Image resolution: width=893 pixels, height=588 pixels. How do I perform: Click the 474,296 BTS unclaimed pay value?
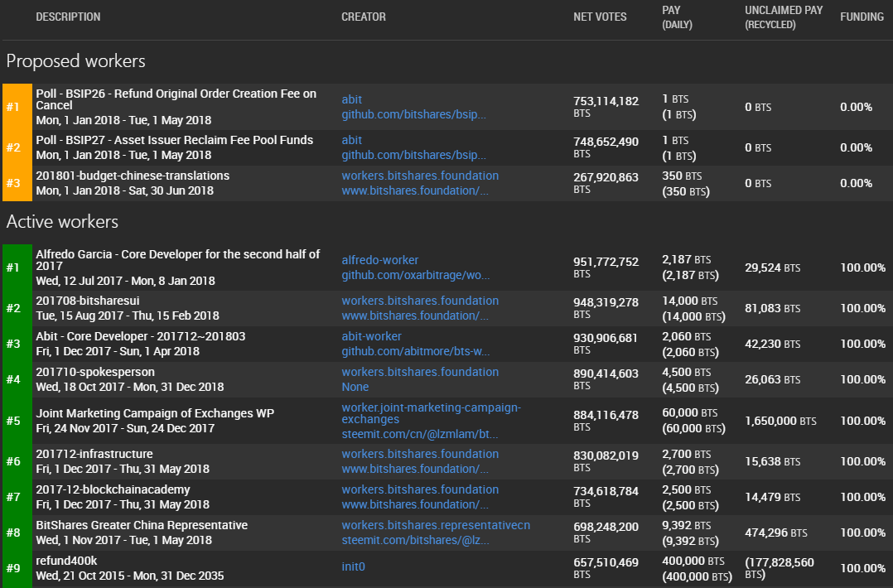[776, 533]
